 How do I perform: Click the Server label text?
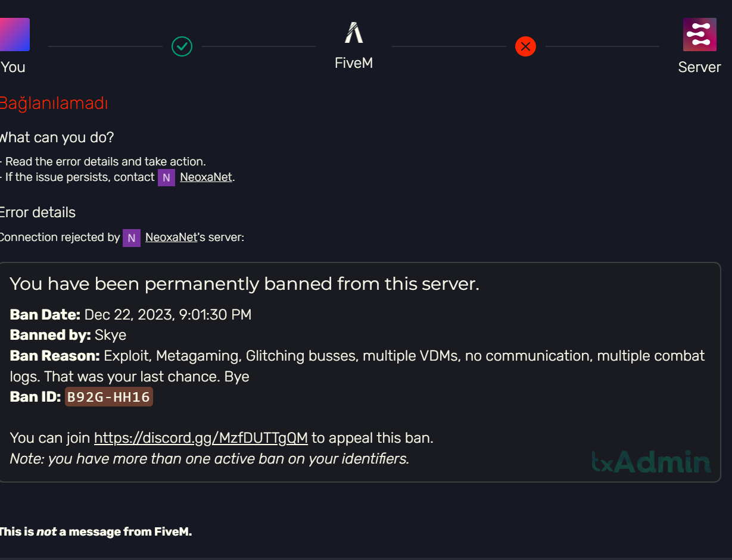pyautogui.click(x=699, y=67)
